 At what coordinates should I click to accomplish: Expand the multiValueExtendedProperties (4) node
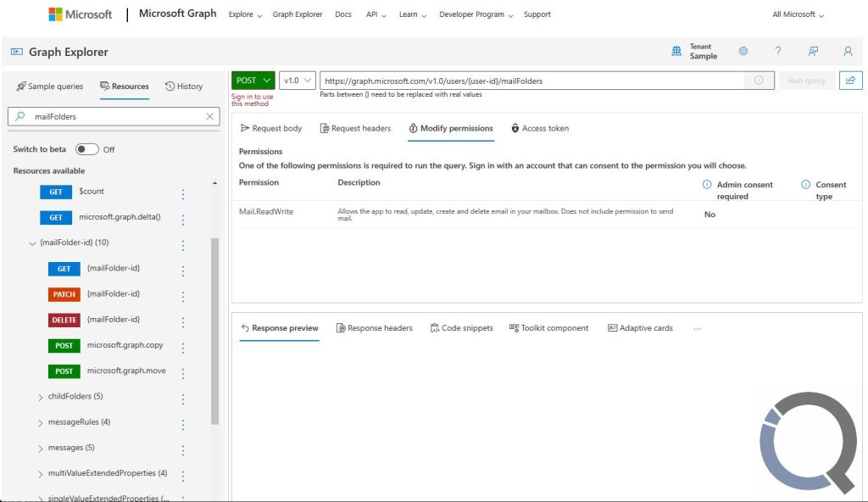[x=41, y=474]
